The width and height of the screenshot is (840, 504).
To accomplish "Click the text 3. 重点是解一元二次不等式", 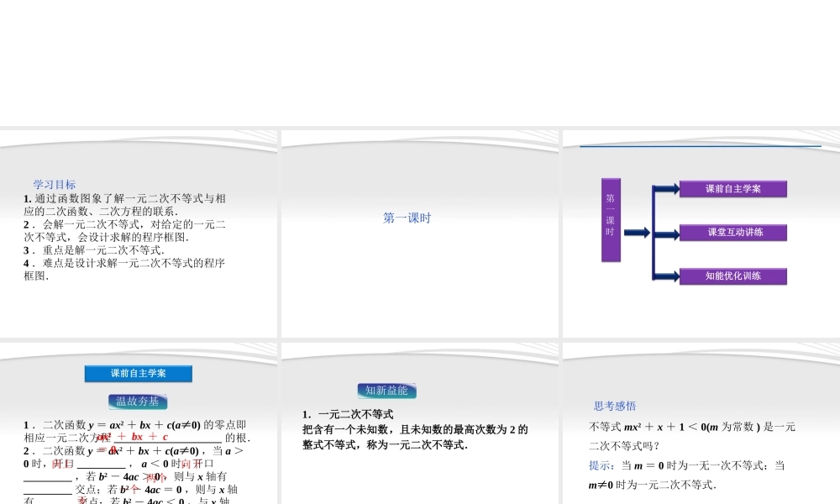I will [94, 250].
